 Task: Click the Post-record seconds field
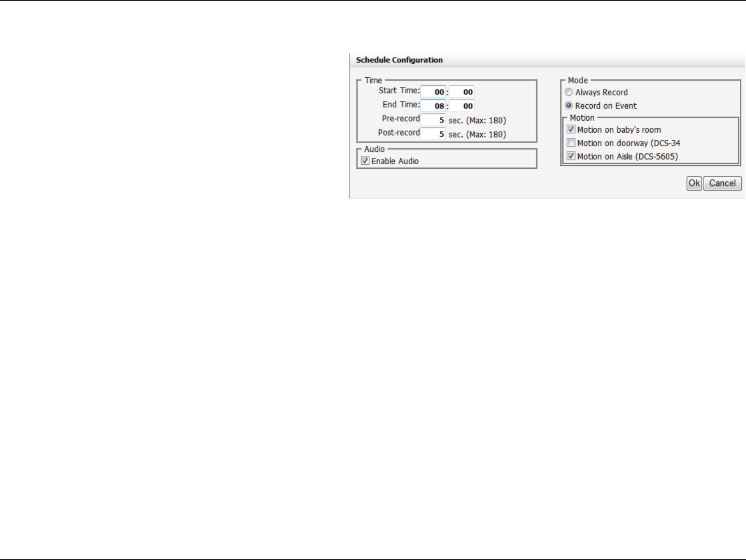coord(433,134)
